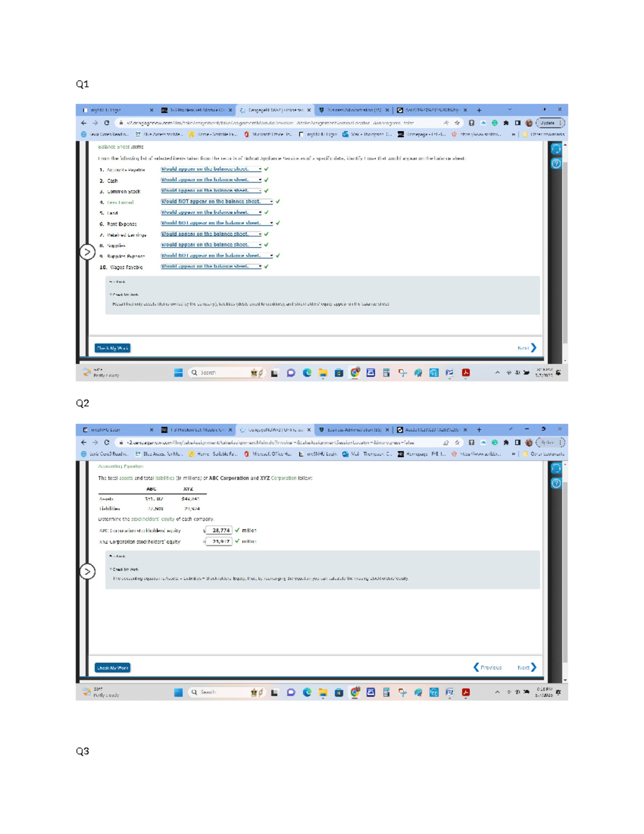Click the bookmark star icon in Q2 browser
Image resolution: width=644 pixels, height=834 pixels.
(457, 443)
